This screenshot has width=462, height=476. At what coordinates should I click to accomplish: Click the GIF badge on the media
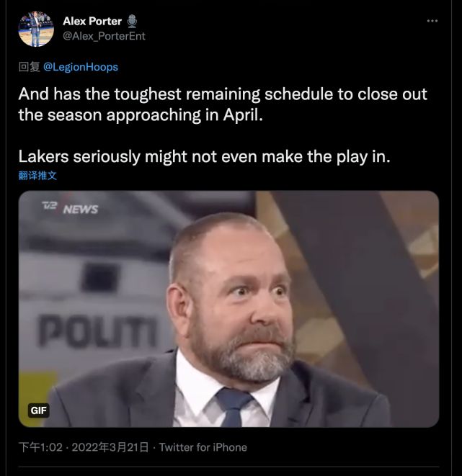coord(39,410)
